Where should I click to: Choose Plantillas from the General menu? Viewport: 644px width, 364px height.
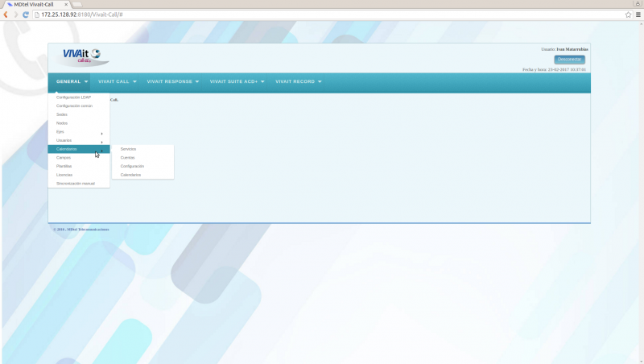(79, 167)
